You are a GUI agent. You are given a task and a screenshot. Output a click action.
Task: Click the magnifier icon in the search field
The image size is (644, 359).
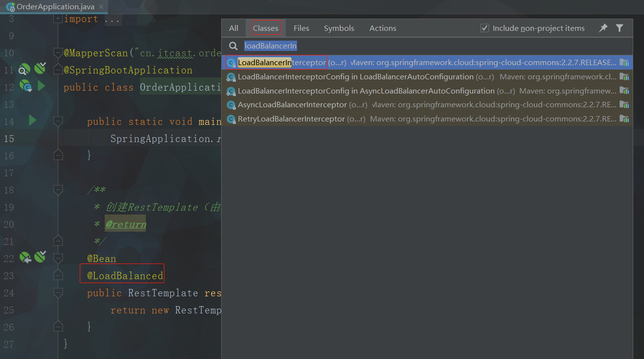(233, 46)
